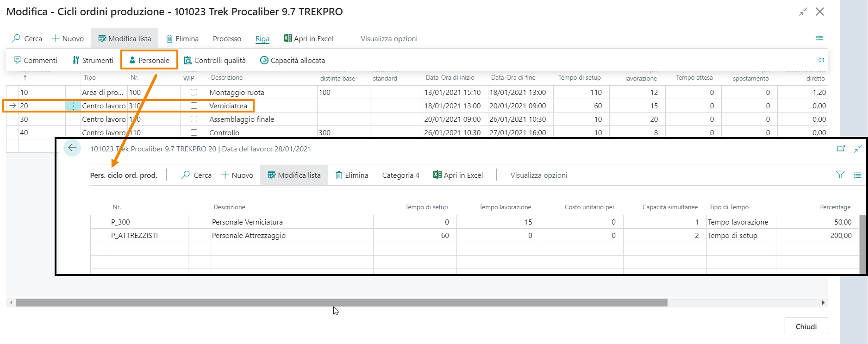This screenshot has width=868, height=344.
Task: Open row options menu for operation 20
Action: click(73, 106)
